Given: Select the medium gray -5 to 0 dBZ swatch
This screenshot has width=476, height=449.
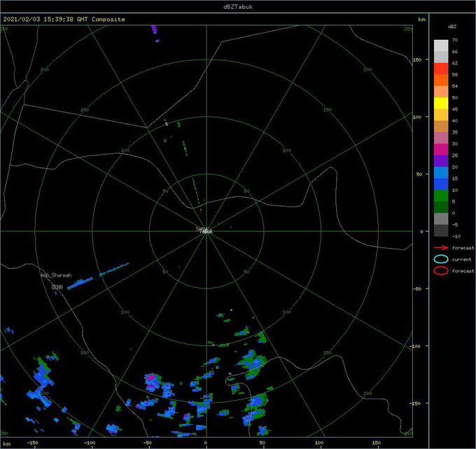Looking at the screenshot, I should [441, 219].
